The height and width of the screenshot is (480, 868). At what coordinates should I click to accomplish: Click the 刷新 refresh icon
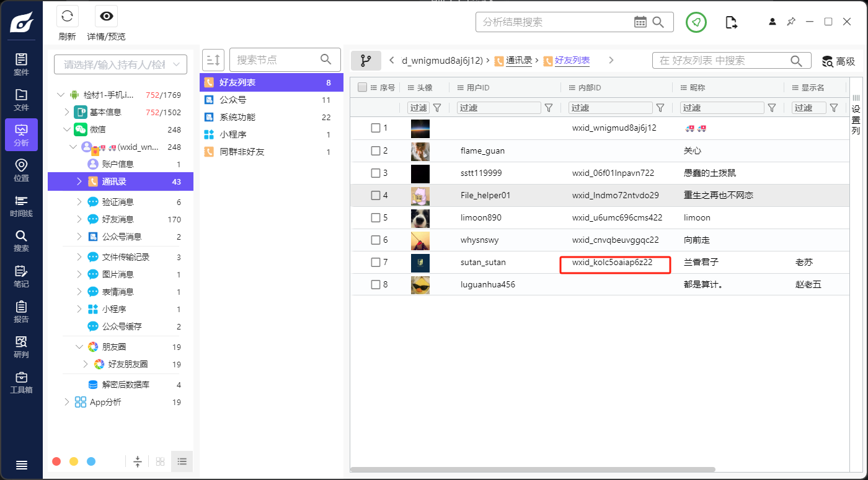[x=67, y=17]
